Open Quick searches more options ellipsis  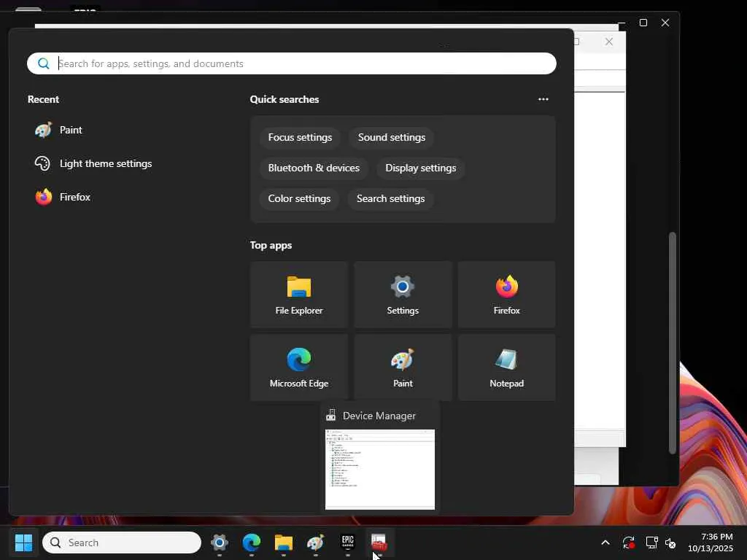click(543, 99)
